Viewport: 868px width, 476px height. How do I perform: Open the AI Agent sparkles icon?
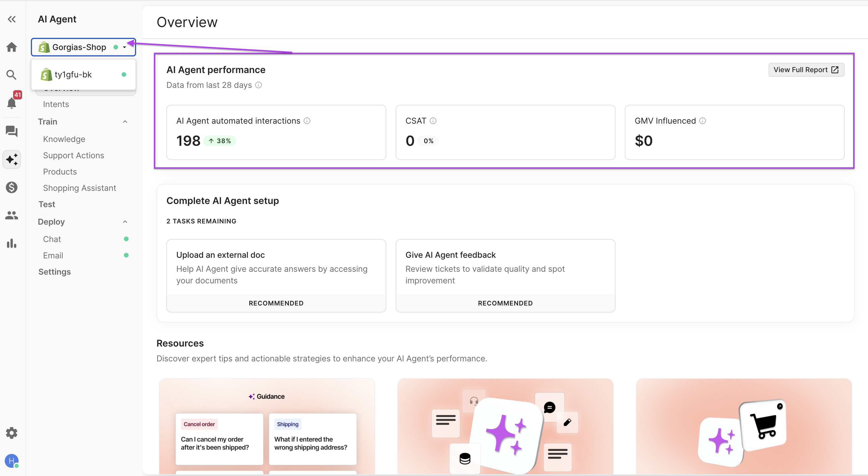(12, 159)
